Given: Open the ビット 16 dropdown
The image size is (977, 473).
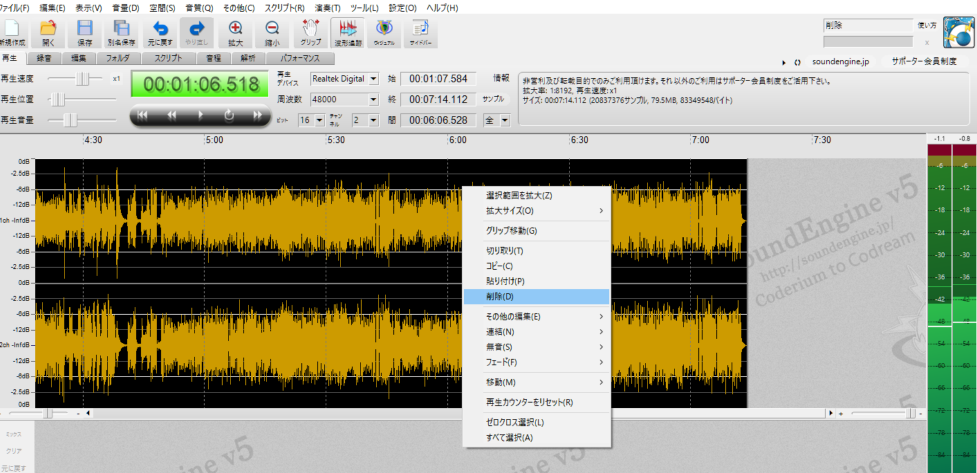Looking at the screenshot, I should [x=320, y=120].
